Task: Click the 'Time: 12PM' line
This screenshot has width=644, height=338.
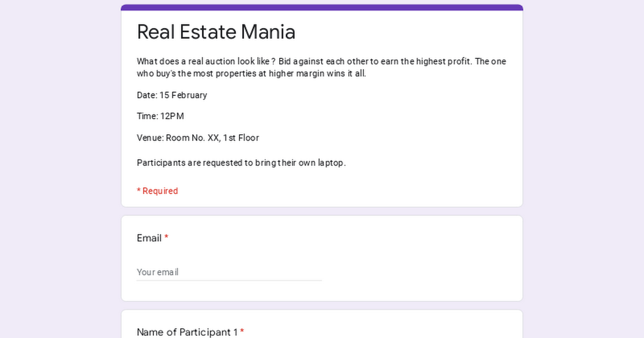Action: pos(160,116)
